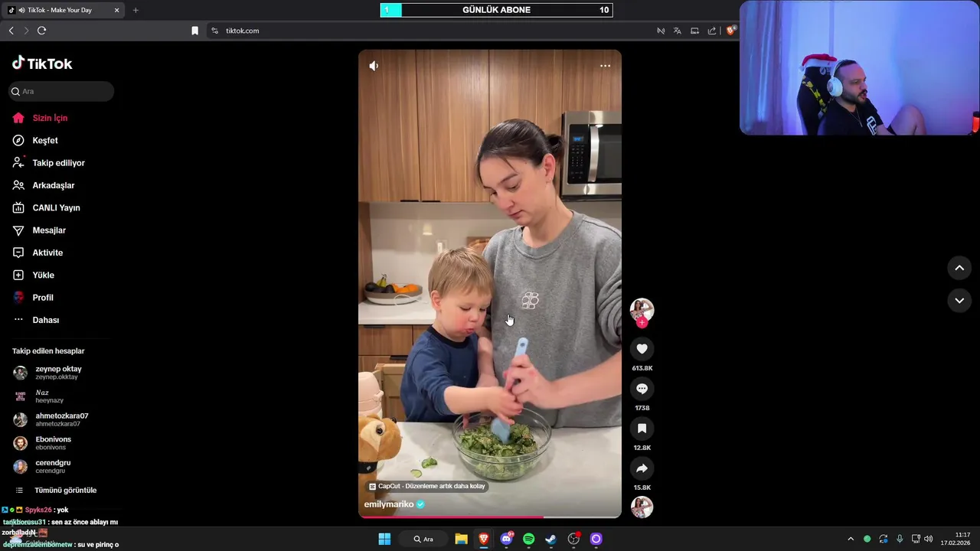Focus the TikTok 'Ara' search box

pos(61,91)
